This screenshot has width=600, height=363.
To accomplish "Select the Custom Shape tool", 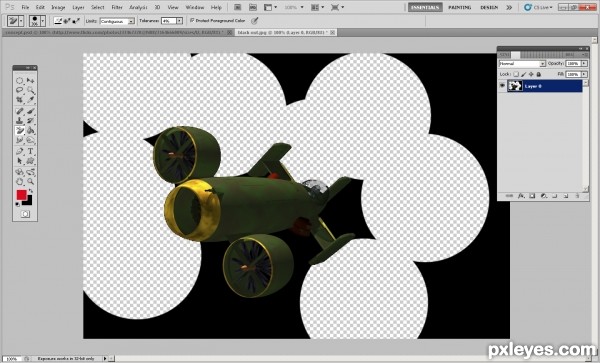I will pyautogui.click(x=31, y=161).
